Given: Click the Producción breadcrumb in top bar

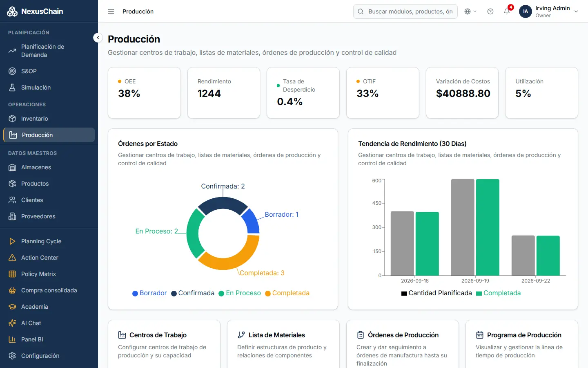Looking at the screenshot, I should coord(138,11).
